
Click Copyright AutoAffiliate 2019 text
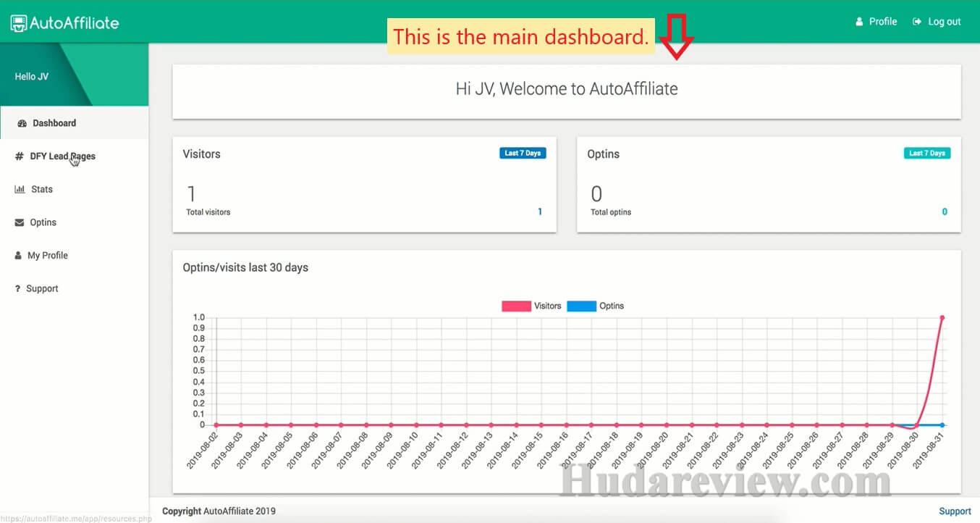pyautogui.click(x=219, y=511)
